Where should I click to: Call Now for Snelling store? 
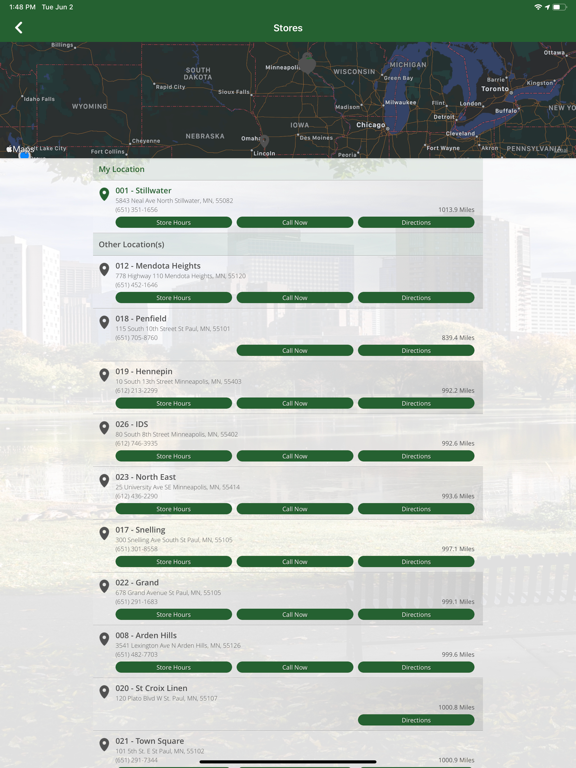[295, 562]
